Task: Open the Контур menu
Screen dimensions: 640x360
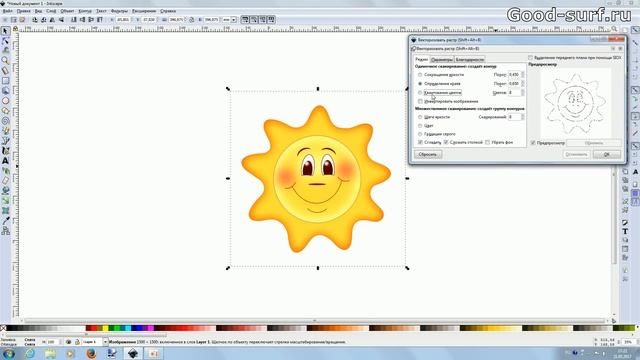Action: [85, 11]
